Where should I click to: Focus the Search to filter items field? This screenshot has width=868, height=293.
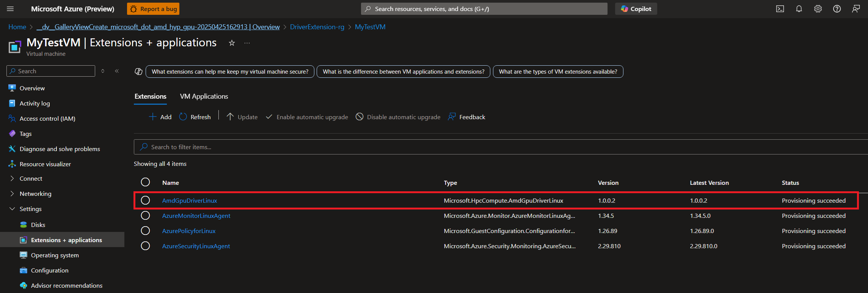tap(501, 147)
